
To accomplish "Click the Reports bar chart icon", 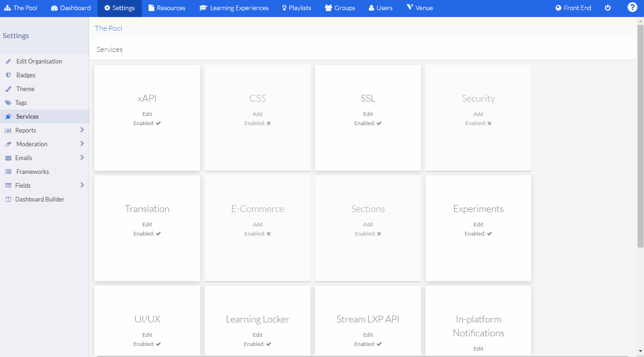I will pos(7,130).
